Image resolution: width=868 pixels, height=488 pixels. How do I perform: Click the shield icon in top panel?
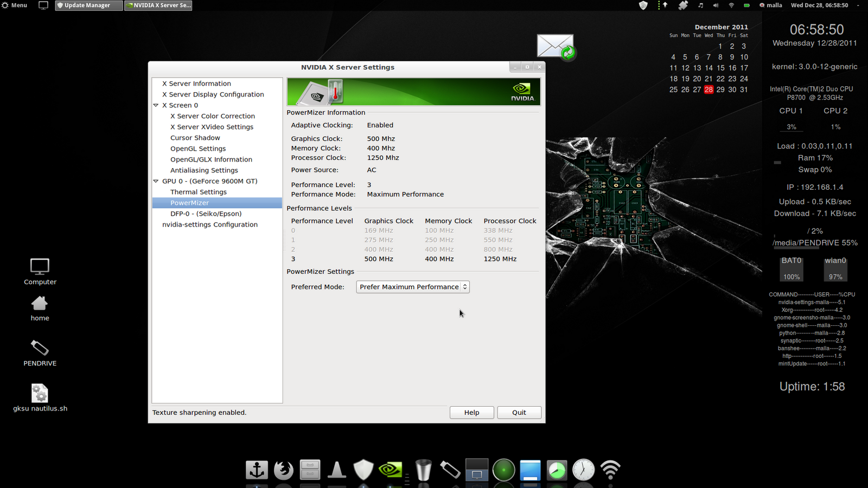pos(643,5)
